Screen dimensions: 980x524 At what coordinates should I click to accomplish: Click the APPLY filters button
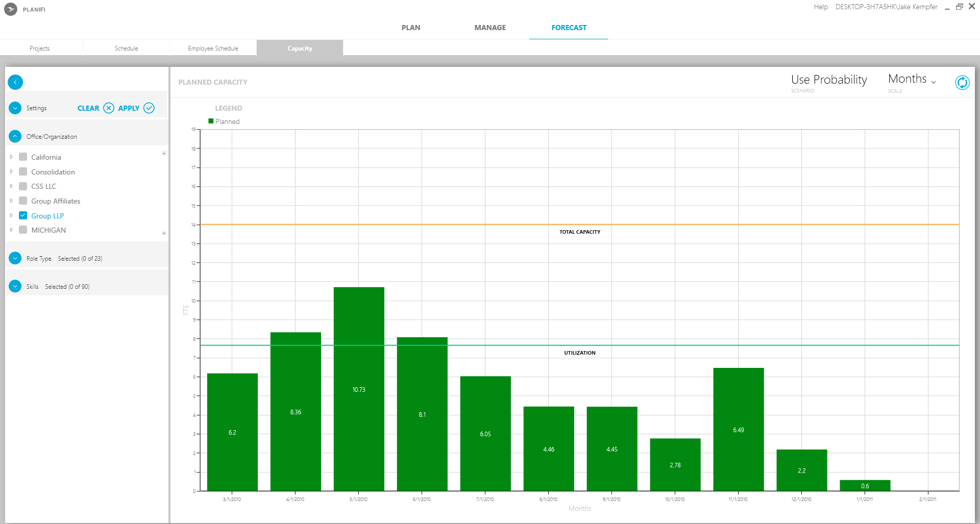point(129,108)
